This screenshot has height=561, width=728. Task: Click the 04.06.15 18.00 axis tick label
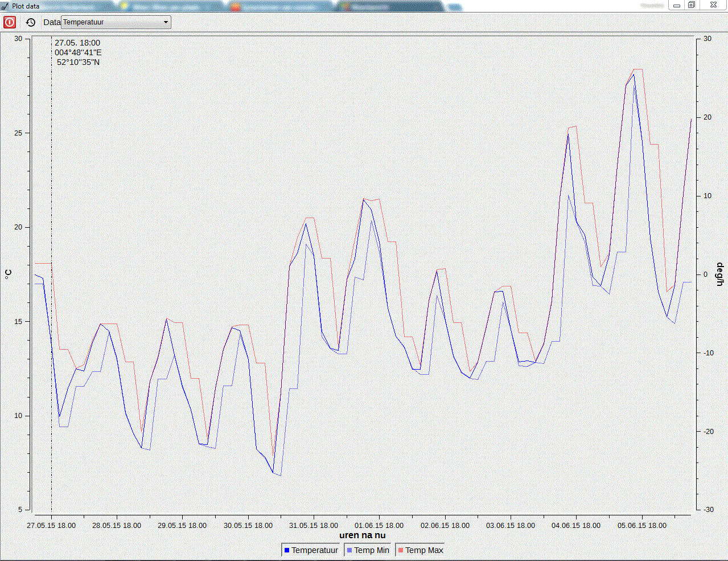point(576,526)
